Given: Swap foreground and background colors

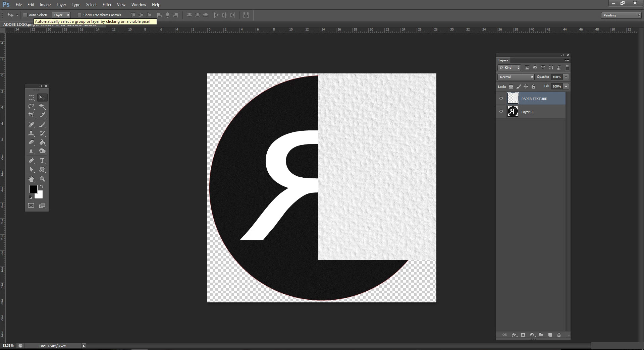Looking at the screenshot, I should click(x=42, y=186).
